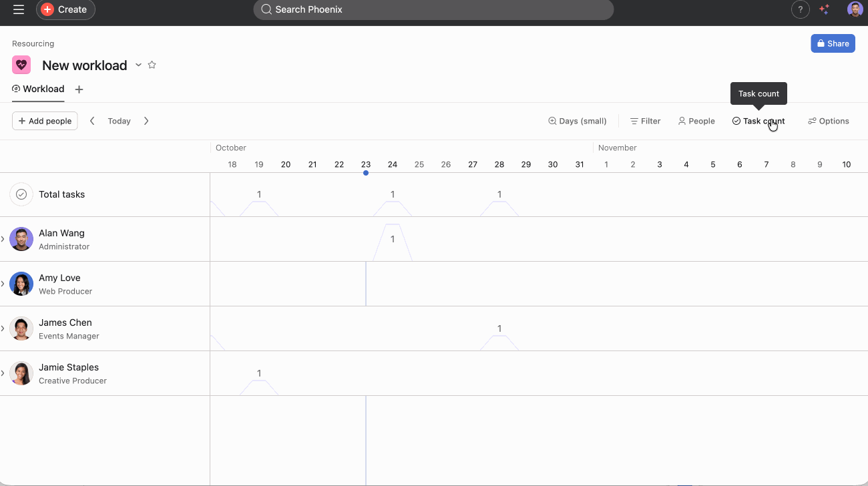
Task: Go to previous time period arrow
Action: point(92,121)
